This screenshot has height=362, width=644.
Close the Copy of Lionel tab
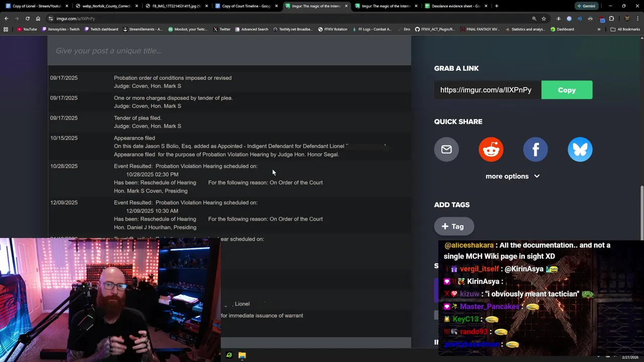[66, 6]
